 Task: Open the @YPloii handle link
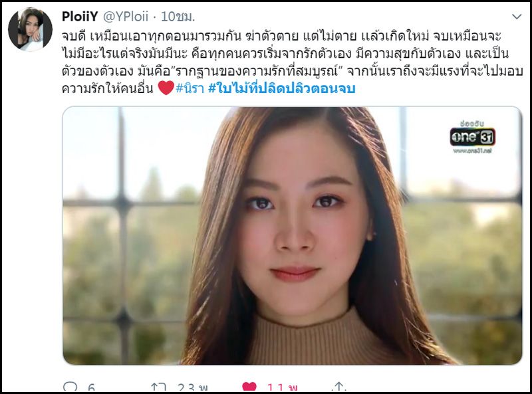(126, 16)
